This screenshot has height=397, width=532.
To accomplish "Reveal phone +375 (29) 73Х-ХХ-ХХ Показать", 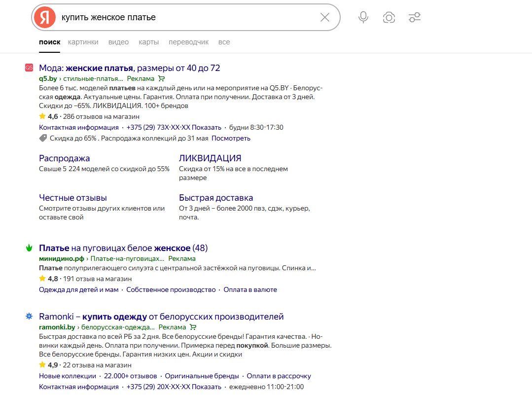I will [x=174, y=127].
